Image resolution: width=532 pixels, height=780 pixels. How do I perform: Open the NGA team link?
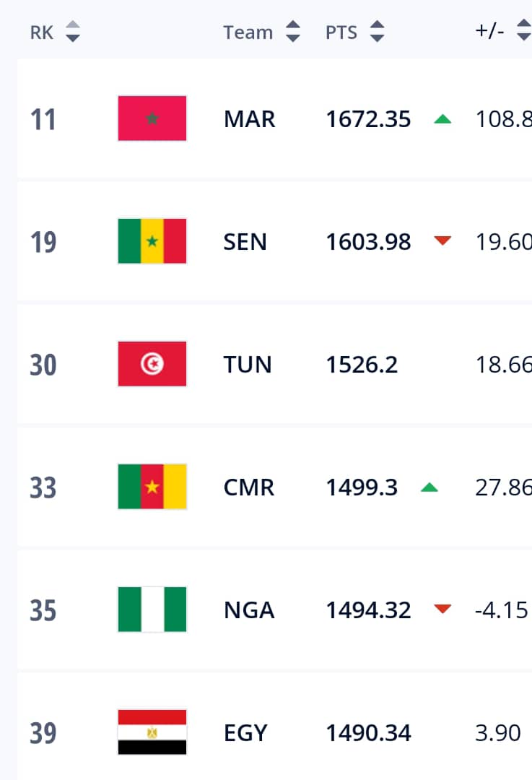pyautogui.click(x=249, y=610)
